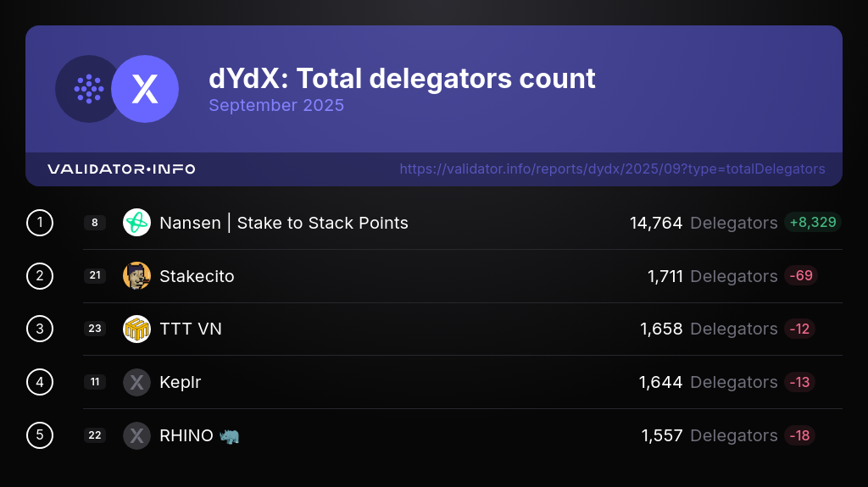Click the dotted Cosmos-style logo in header
The height and width of the screenshot is (487, 868).
[89, 89]
